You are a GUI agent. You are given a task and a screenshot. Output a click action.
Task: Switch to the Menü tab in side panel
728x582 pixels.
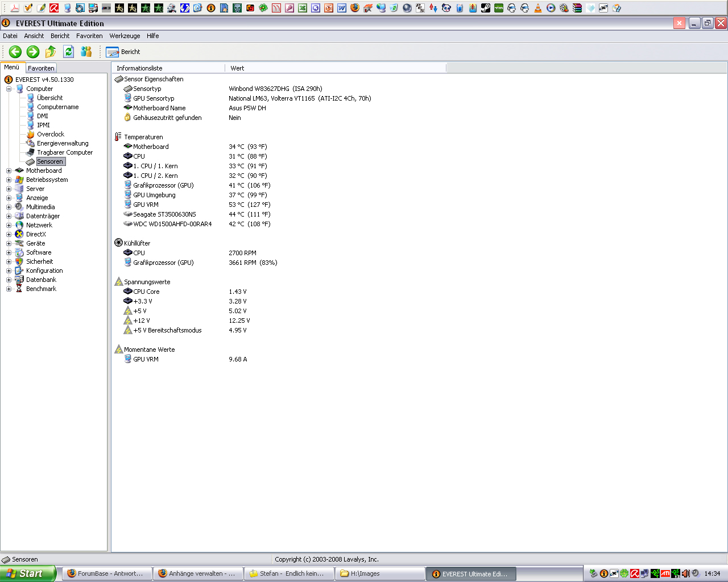click(12, 67)
